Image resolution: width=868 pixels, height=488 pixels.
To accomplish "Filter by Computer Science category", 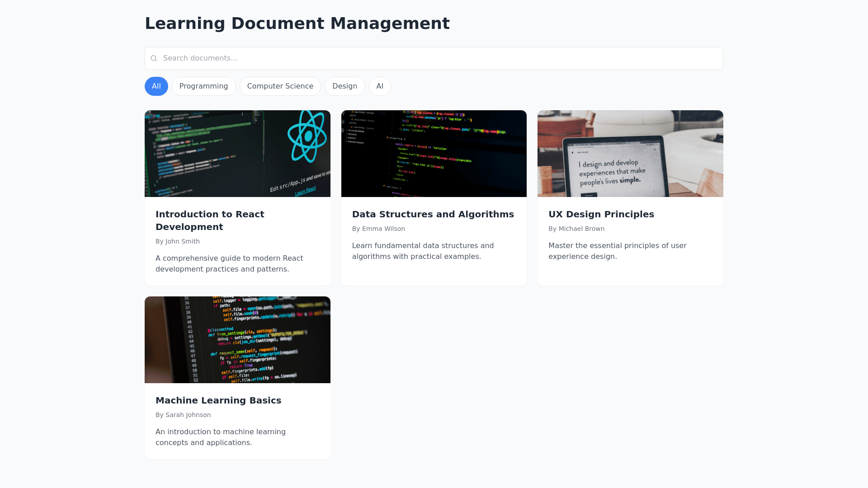I will click(x=280, y=86).
